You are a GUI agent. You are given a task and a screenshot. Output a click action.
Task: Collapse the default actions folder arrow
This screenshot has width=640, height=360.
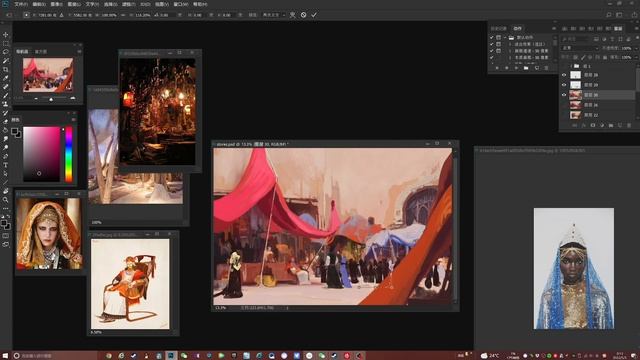505,38
